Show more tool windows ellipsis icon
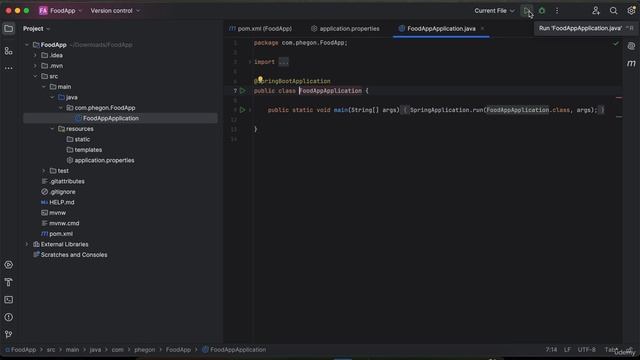Screen dimensions: 640x360 9,68
